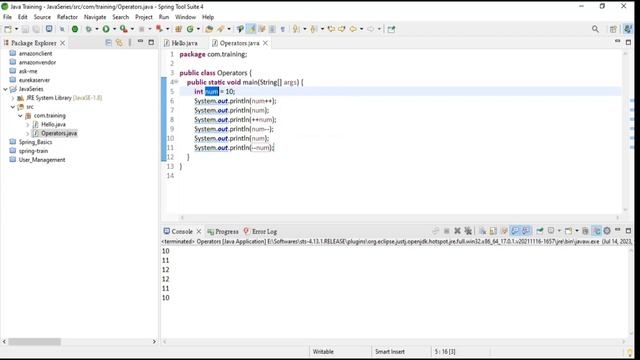Click the Forward navigation arrow

[x=370, y=29]
